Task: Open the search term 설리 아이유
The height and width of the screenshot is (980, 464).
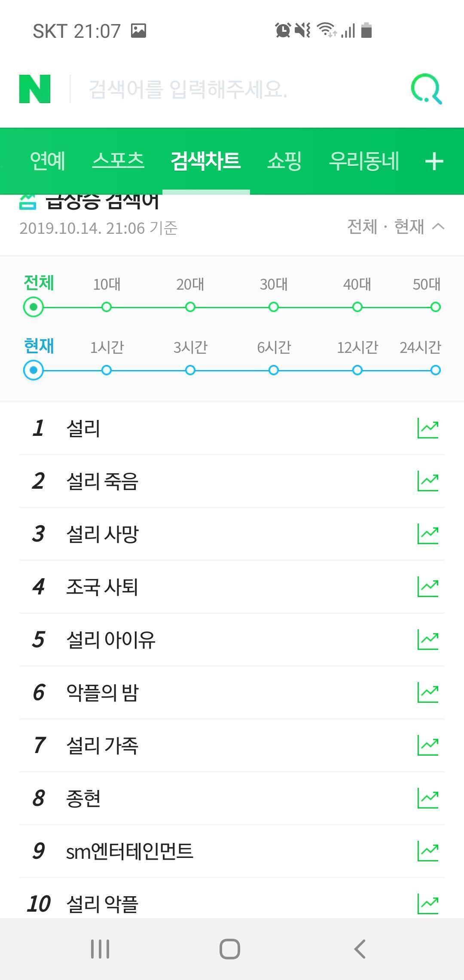Action: pos(111,640)
